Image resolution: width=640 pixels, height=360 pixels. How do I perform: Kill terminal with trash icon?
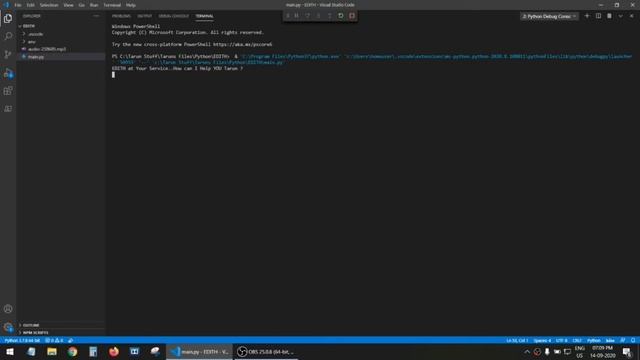(x=609, y=16)
